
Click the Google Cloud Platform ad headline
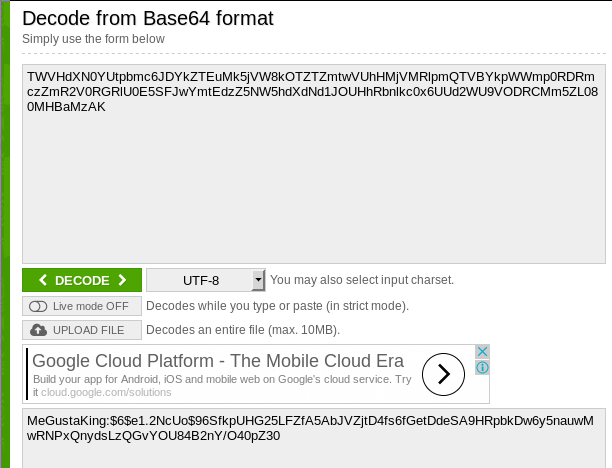point(218,361)
